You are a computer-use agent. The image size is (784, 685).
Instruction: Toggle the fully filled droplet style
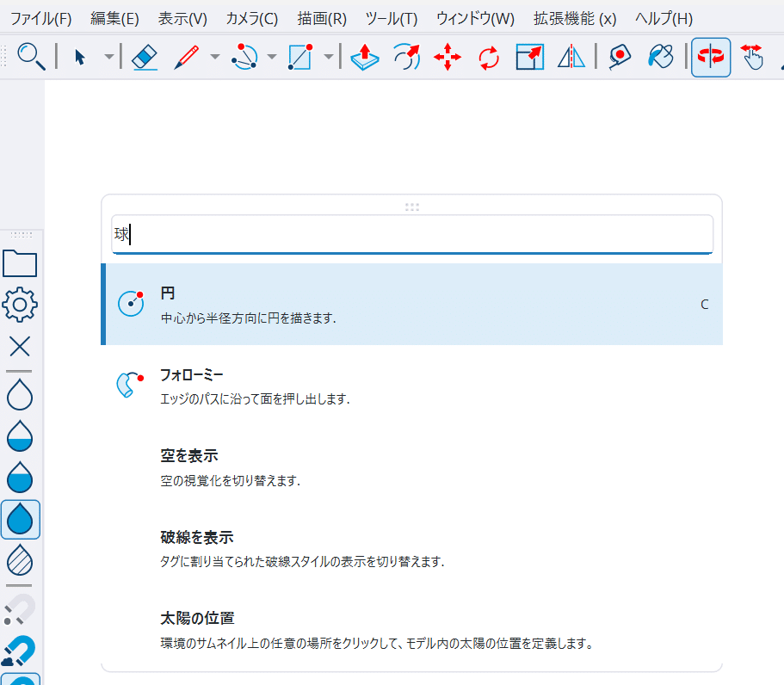click(x=21, y=520)
